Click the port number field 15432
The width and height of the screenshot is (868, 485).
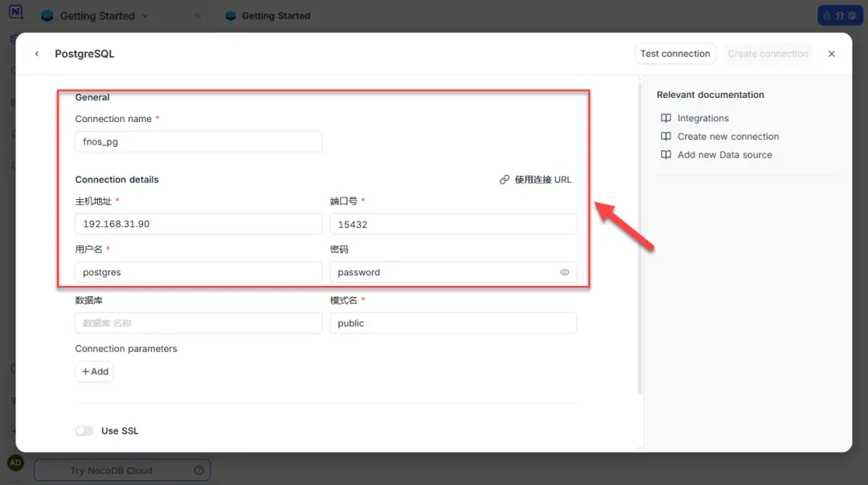pos(453,224)
